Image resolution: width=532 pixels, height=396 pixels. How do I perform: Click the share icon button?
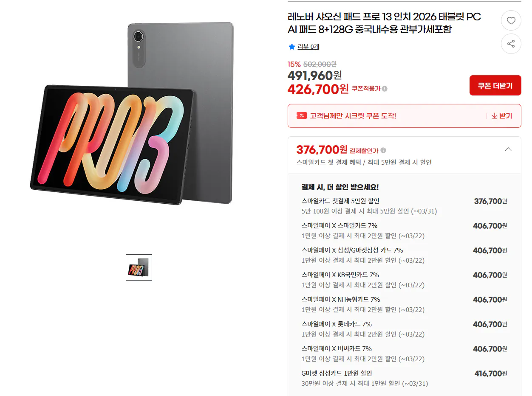click(x=511, y=44)
